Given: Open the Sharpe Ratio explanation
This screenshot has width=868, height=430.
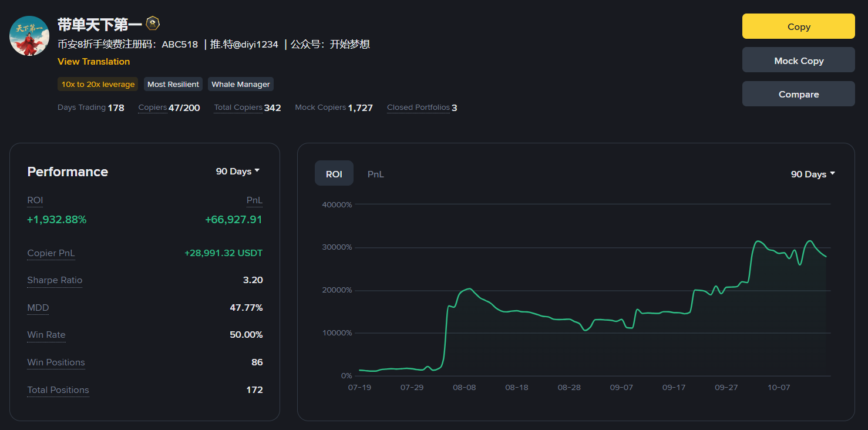Looking at the screenshot, I should tap(54, 280).
